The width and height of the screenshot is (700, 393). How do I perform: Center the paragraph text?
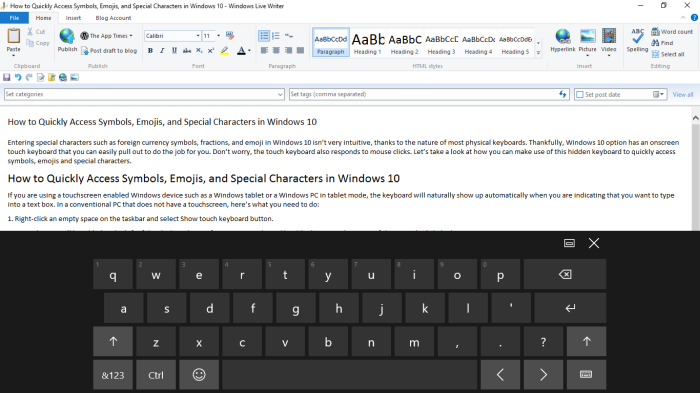(x=276, y=50)
